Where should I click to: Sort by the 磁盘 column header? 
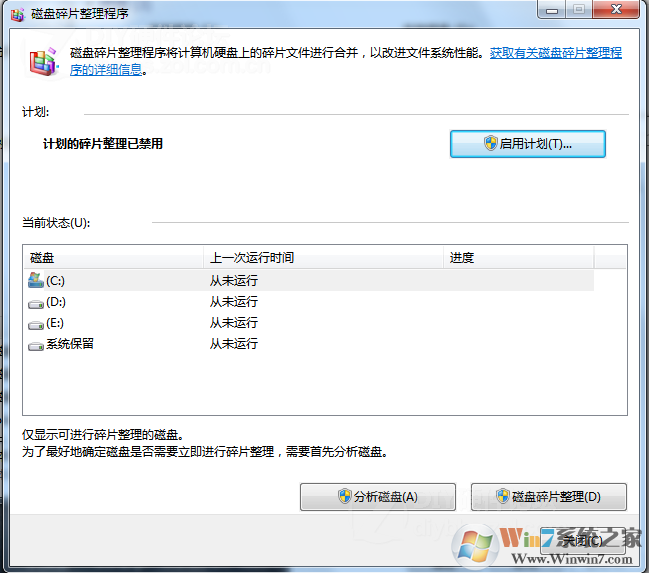point(113,258)
